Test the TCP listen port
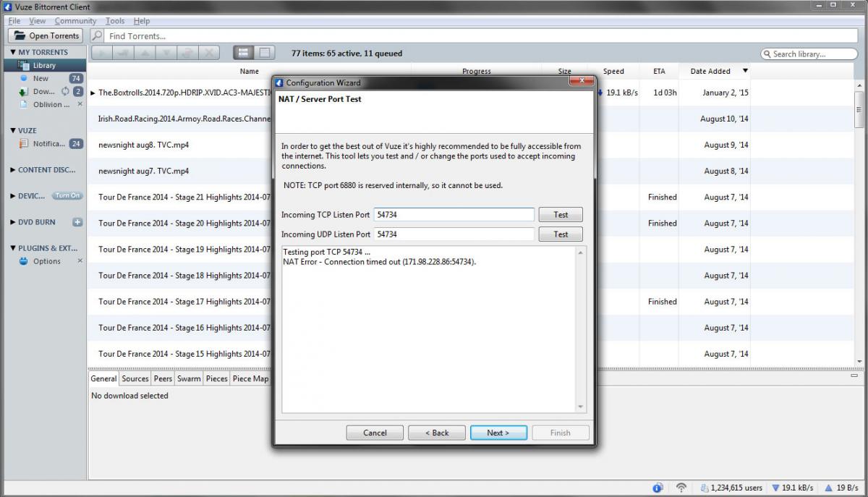The image size is (868, 497). [x=561, y=215]
